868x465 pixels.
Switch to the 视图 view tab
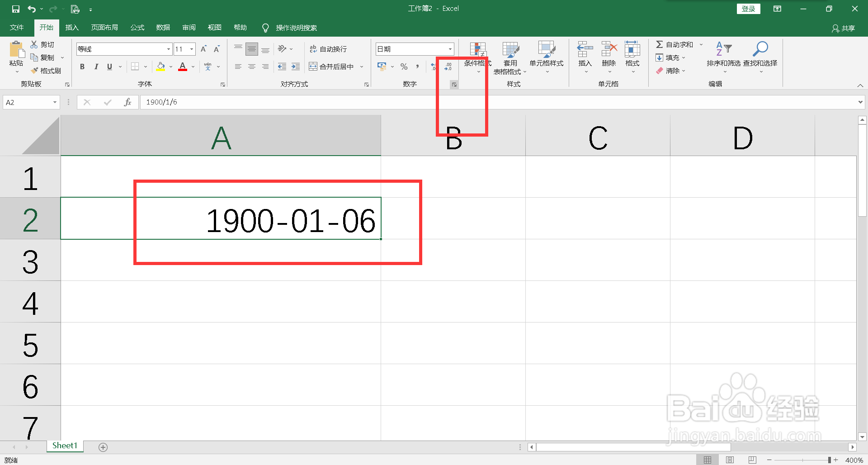pyautogui.click(x=215, y=28)
